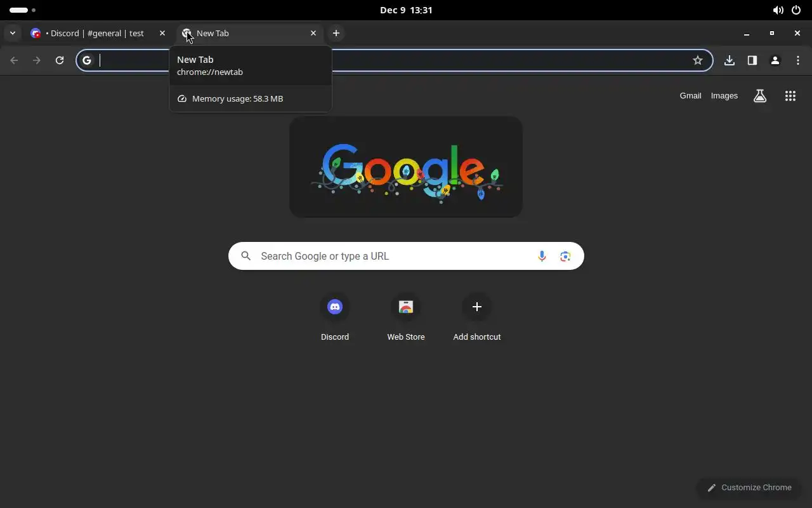Close the New Tab tab
Viewport: 812px width, 508px height.
pos(313,33)
